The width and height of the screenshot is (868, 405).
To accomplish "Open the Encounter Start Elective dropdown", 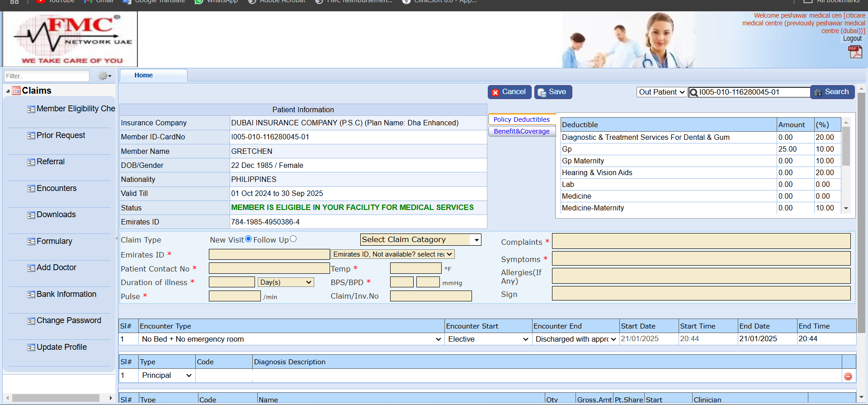I will click(487, 339).
